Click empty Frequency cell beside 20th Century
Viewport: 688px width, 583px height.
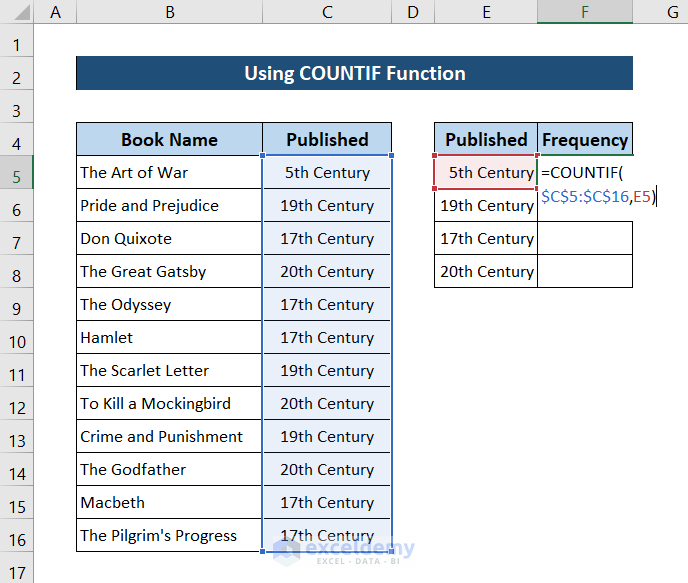pos(585,271)
